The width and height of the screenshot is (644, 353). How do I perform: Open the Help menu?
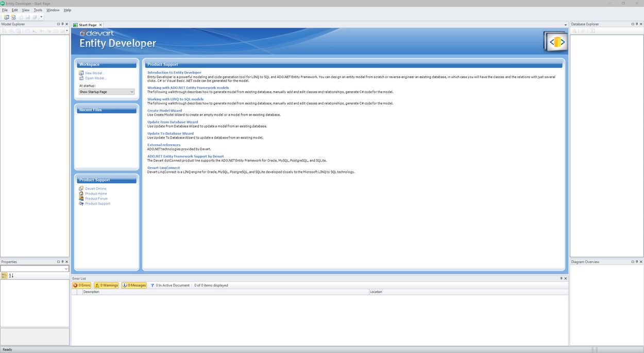(x=67, y=10)
